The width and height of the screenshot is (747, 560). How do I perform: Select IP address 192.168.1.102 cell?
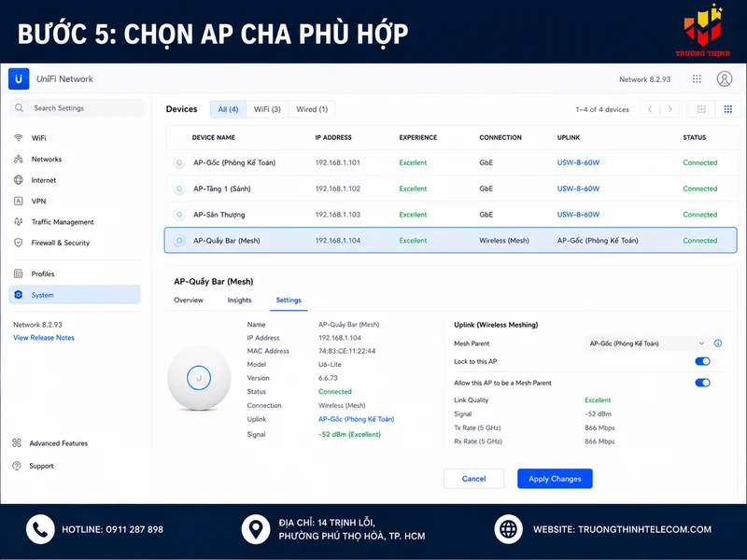click(338, 189)
